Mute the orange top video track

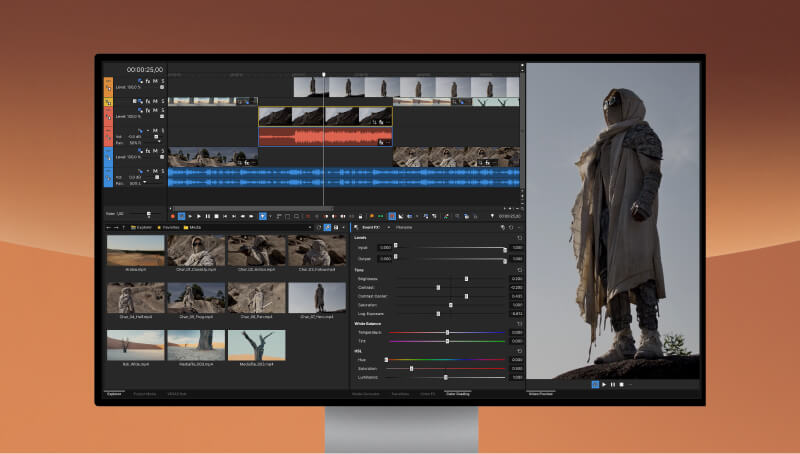click(155, 81)
